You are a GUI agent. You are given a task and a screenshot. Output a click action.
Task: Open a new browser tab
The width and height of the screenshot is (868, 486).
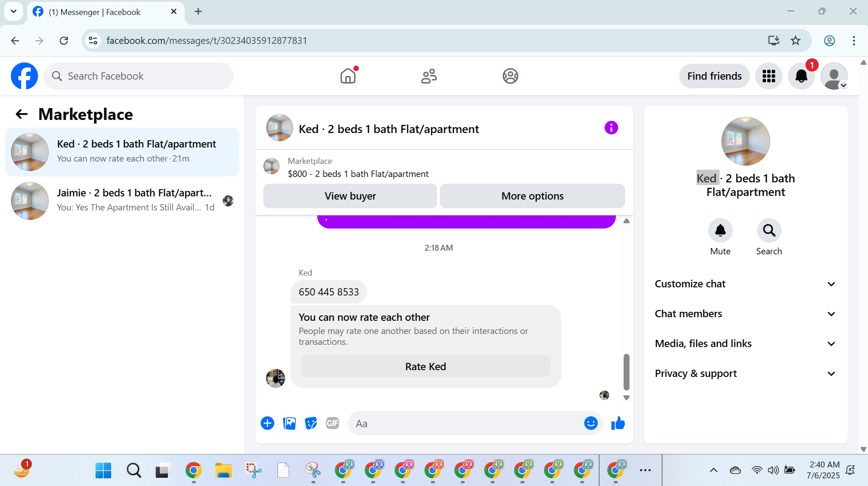pyautogui.click(x=198, y=12)
